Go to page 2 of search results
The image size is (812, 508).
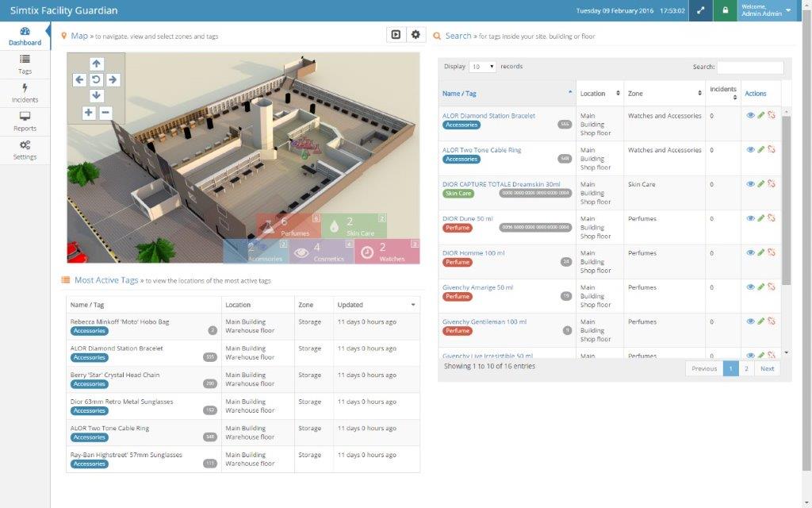click(746, 368)
